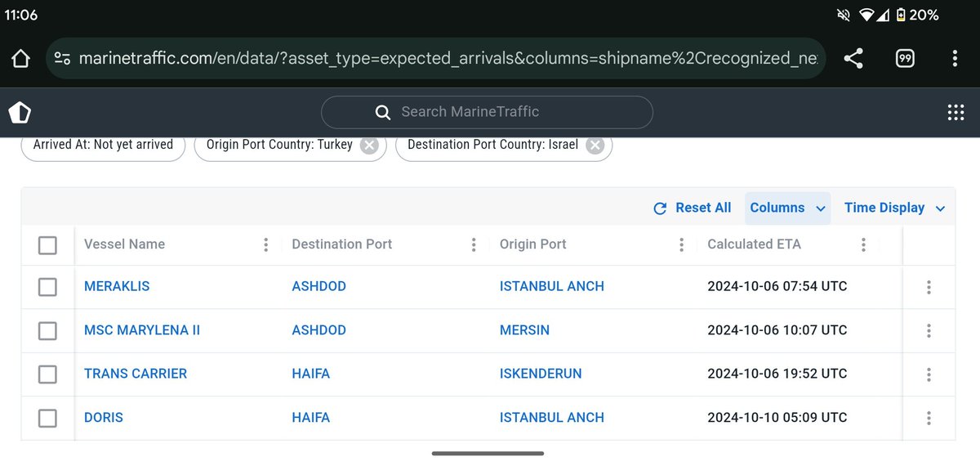Click the ETA 2024-10-06 19:52 UTC cell

click(x=777, y=374)
